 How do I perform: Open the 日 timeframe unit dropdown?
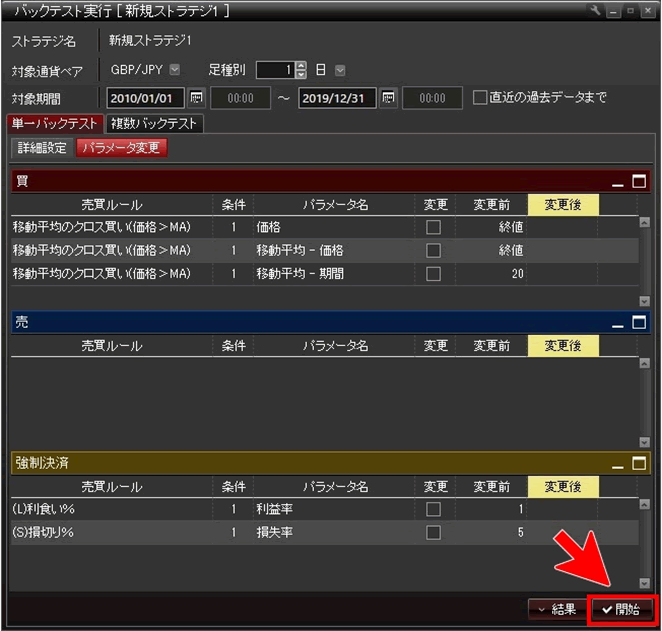[x=340, y=70]
